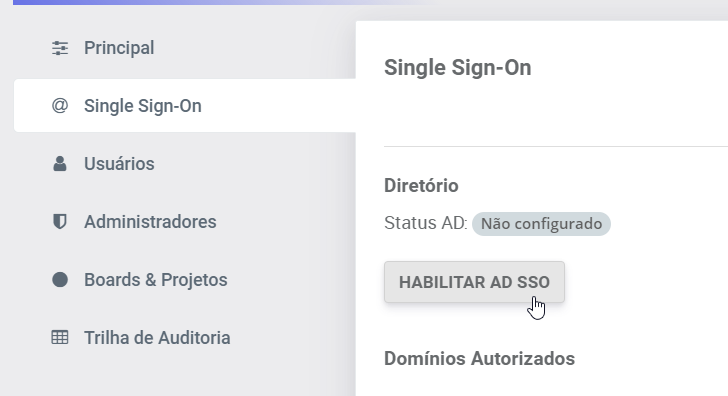Click the Status AD label text
Viewport: 728px width, 396px height.
coord(426,223)
